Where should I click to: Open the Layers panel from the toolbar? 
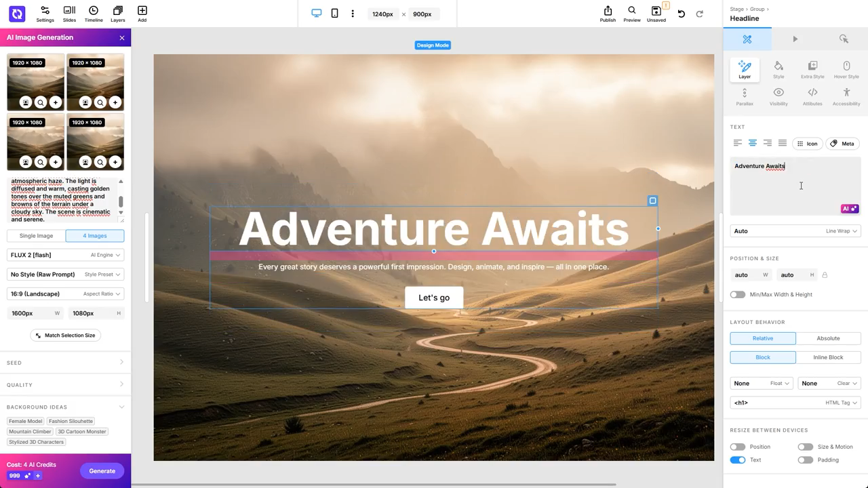tap(118, 14)
